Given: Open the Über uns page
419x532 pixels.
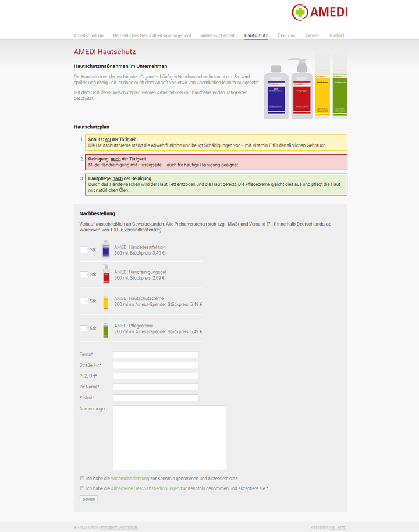Looking at the screenshot, I should click(286, 35).
